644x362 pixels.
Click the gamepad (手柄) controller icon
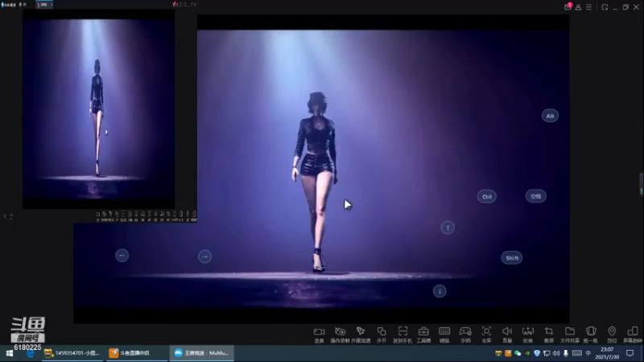(465, 331)
